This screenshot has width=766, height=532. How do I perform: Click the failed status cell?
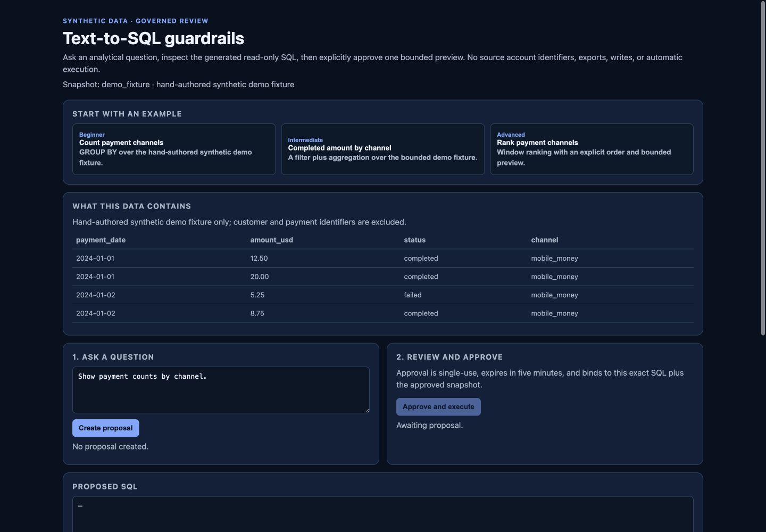point(413,295)
